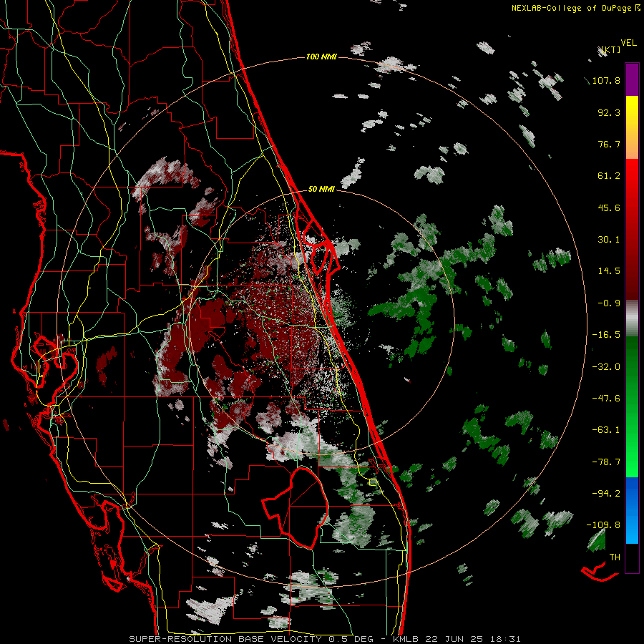The height and width of the screenshot is (644, 644).
Task: Select the -47.6 value on velocity scale
Action: [x=606, y=399]
